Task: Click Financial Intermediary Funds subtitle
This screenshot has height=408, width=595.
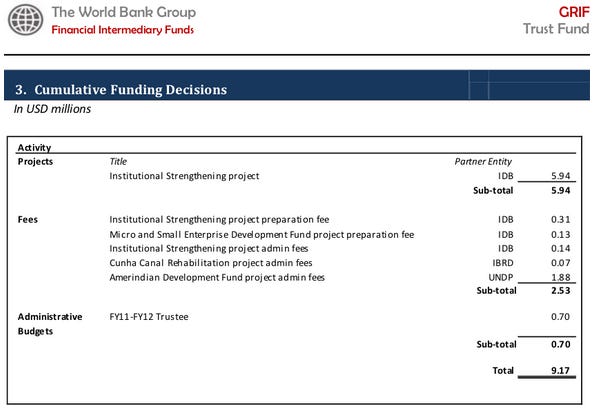Action: [123, 30]
